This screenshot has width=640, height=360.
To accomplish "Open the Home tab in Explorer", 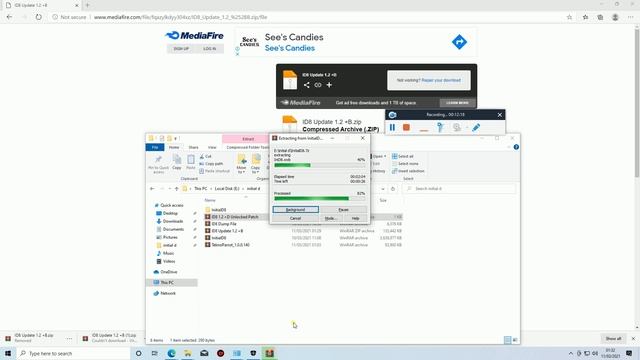I will [x=174, y=147].
